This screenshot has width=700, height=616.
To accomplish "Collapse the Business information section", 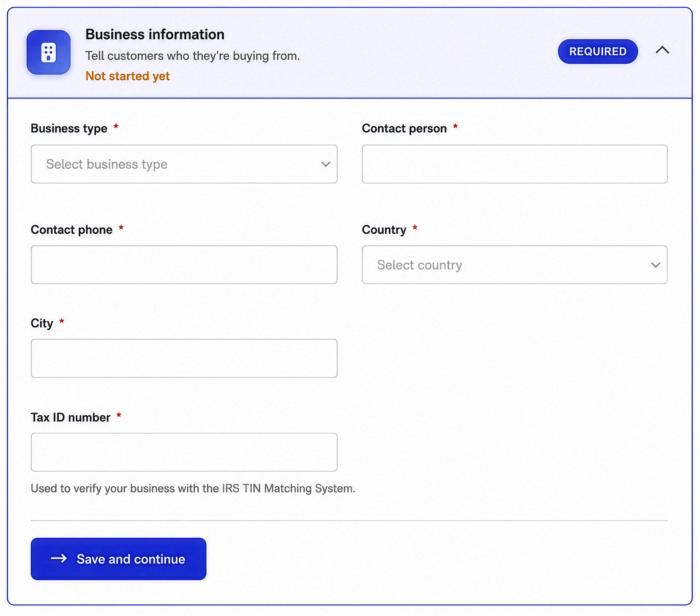I will [x=662, y=50].
